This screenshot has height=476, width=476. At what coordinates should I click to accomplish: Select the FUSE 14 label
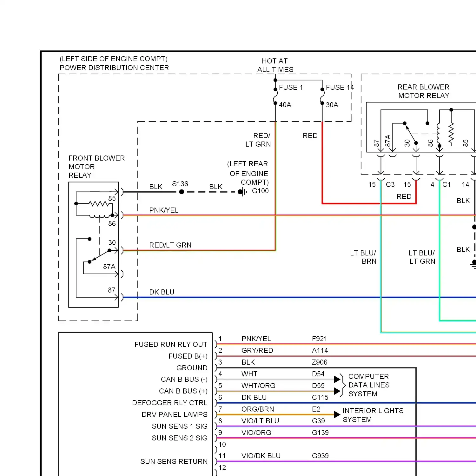coord(340,87)
